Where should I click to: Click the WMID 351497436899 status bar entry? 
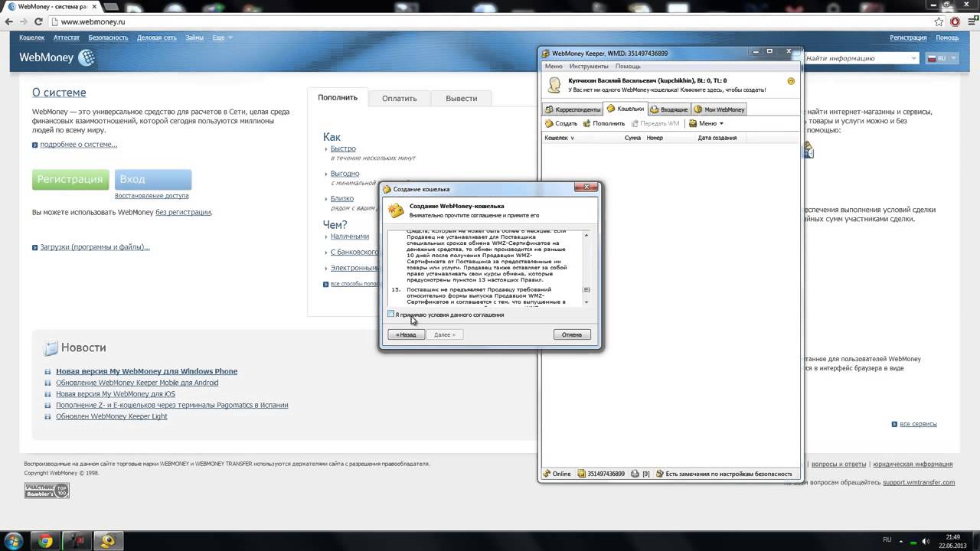coord(601,474)
